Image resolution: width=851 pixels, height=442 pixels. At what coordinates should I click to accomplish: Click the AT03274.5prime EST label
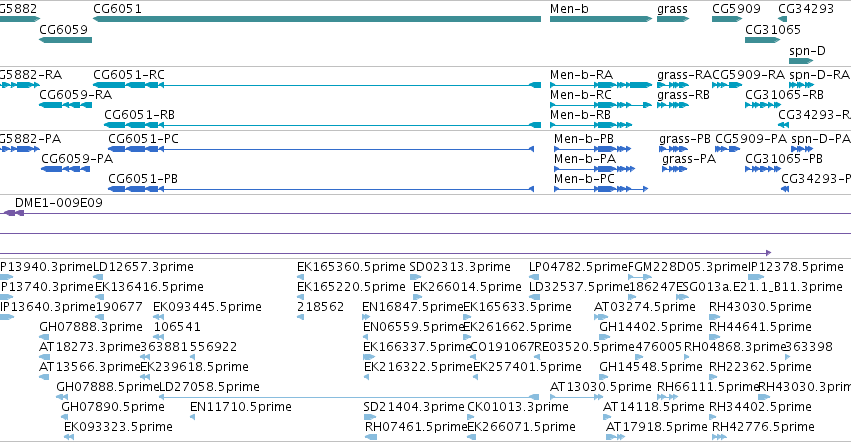pyautogui.click(x=645, y=306)
